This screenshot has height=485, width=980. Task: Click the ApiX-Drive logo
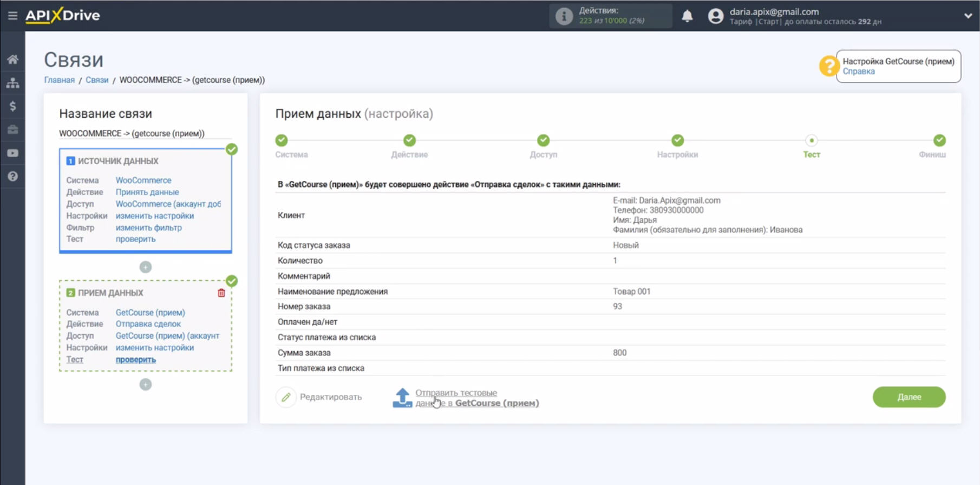63,15
